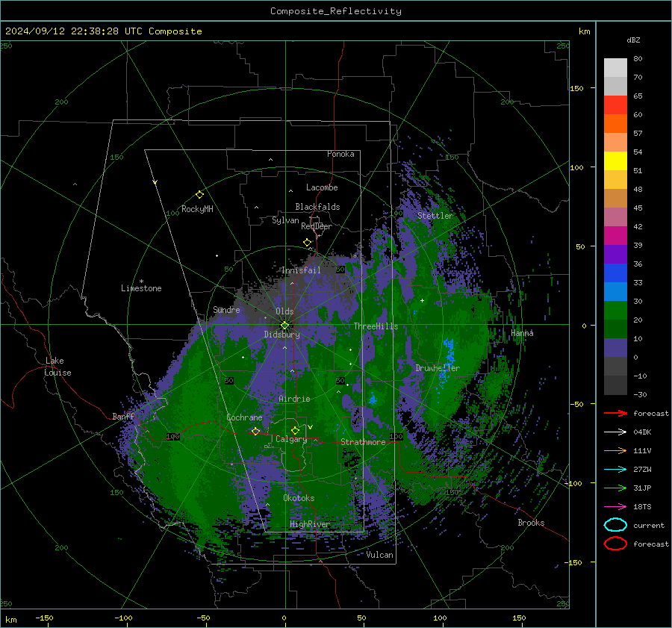
Task: Select the bright green 20-30 dBZ swatch
Action: [x=615, y=311]
